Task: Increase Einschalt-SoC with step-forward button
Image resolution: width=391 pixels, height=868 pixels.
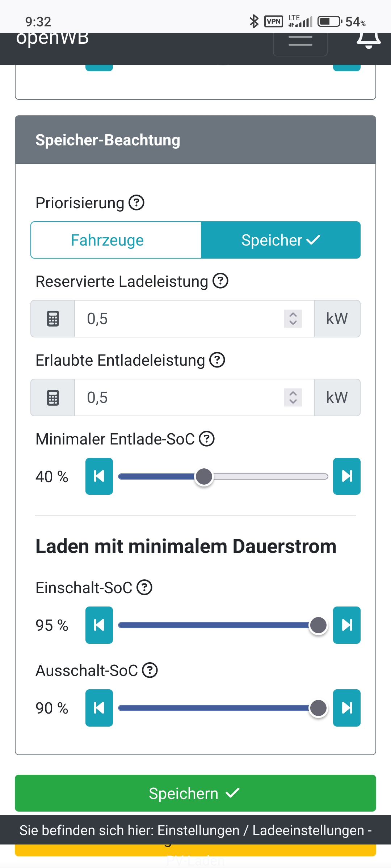Action: pyautogui.click(x=346, y=625)
